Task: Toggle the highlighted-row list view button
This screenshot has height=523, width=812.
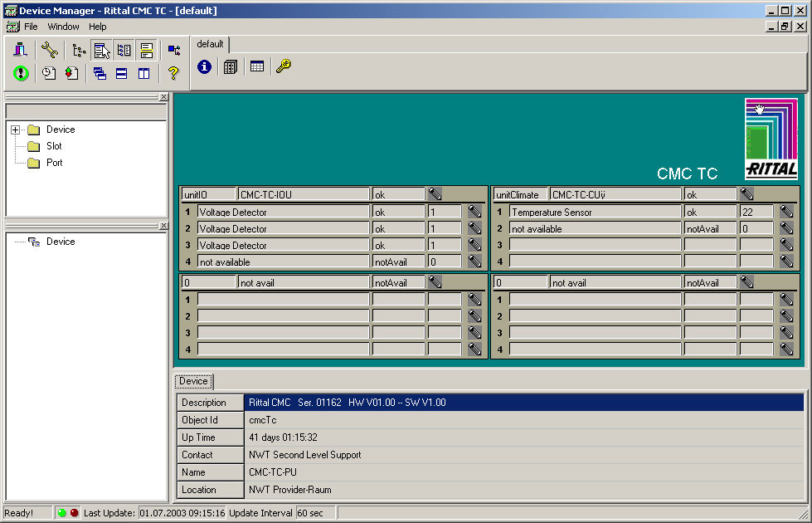Action: [x=147, y=51]
